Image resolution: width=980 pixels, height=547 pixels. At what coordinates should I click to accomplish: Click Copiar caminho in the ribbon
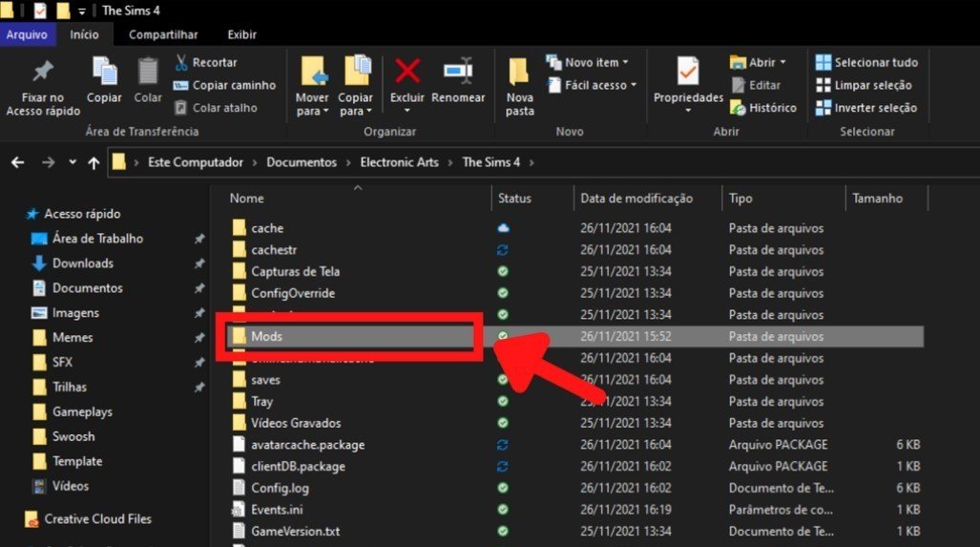point(224,85)
